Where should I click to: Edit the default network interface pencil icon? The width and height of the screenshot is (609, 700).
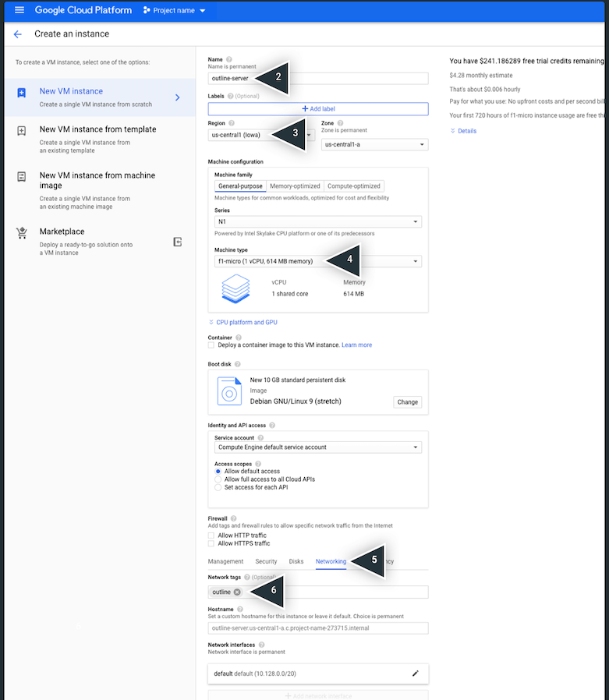(415, 673)
